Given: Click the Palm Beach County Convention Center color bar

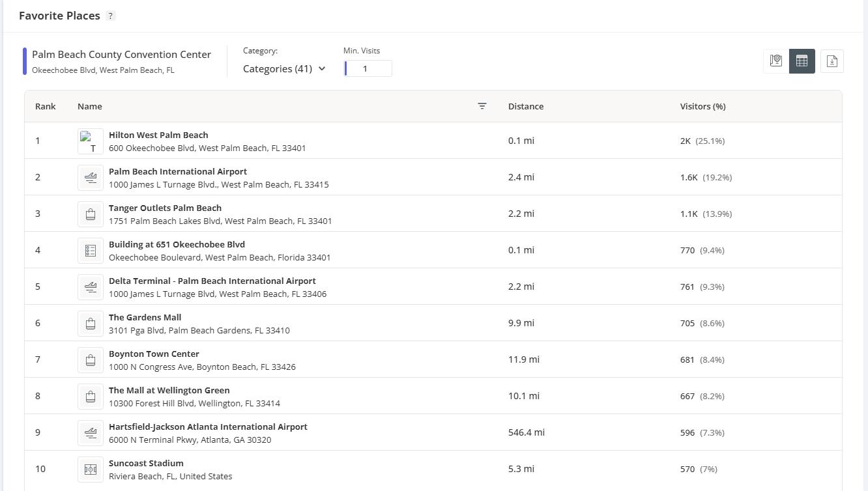Looking at the screenshot, I should click(x=25, y=61).
